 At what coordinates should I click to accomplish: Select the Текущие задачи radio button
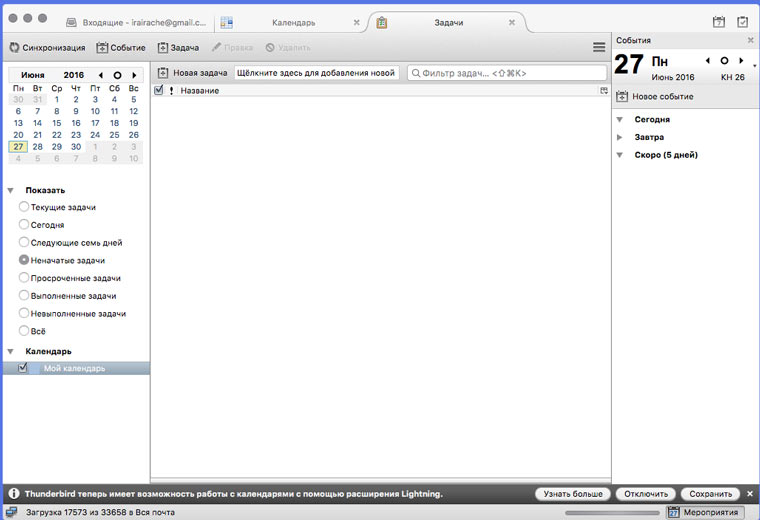[x=24, y=206]
